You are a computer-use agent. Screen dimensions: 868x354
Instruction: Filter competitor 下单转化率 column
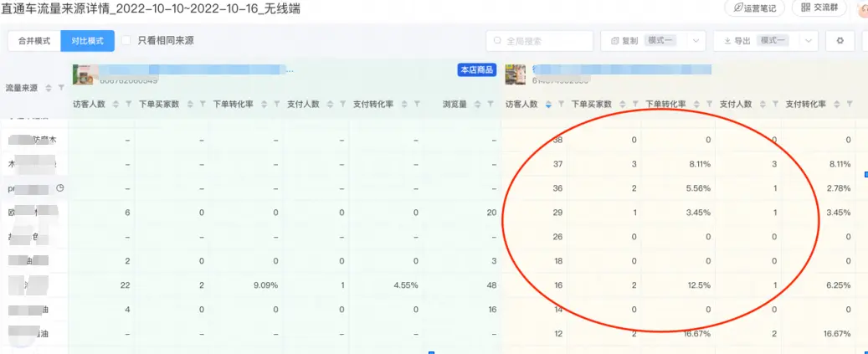[x=709, y=104]
